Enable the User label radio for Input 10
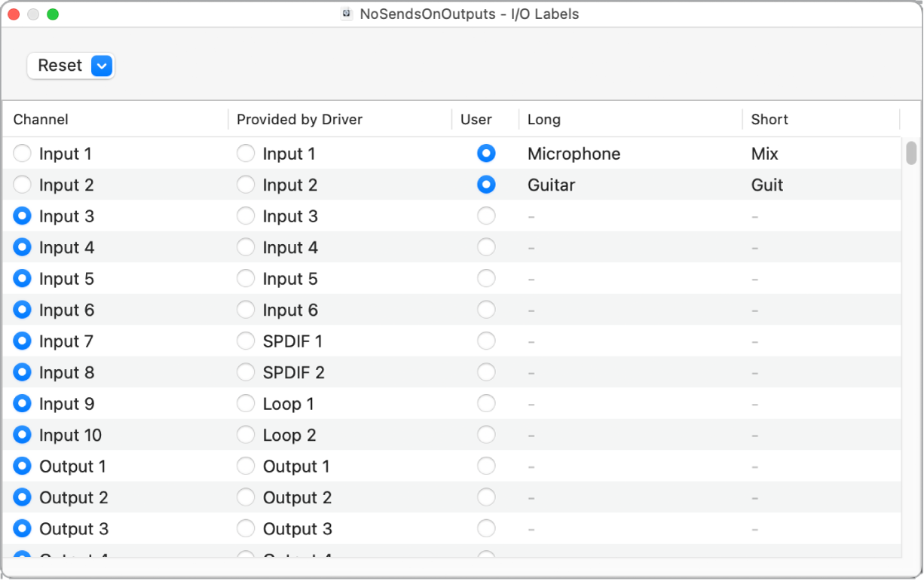The height and width of the screenshot is (581, 924). tap(486, 435)
